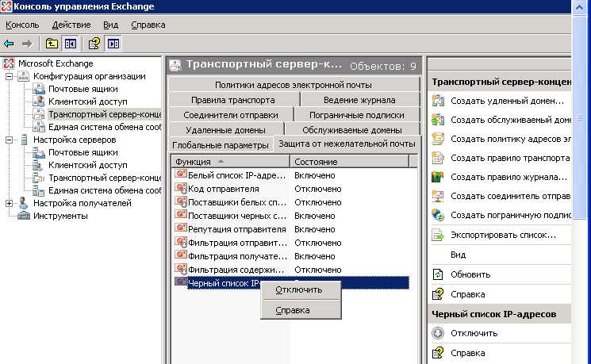Select Единая система обмена under Конфигурация организации
This screenshot has width=591, height=364.
[x=105, y=127]
